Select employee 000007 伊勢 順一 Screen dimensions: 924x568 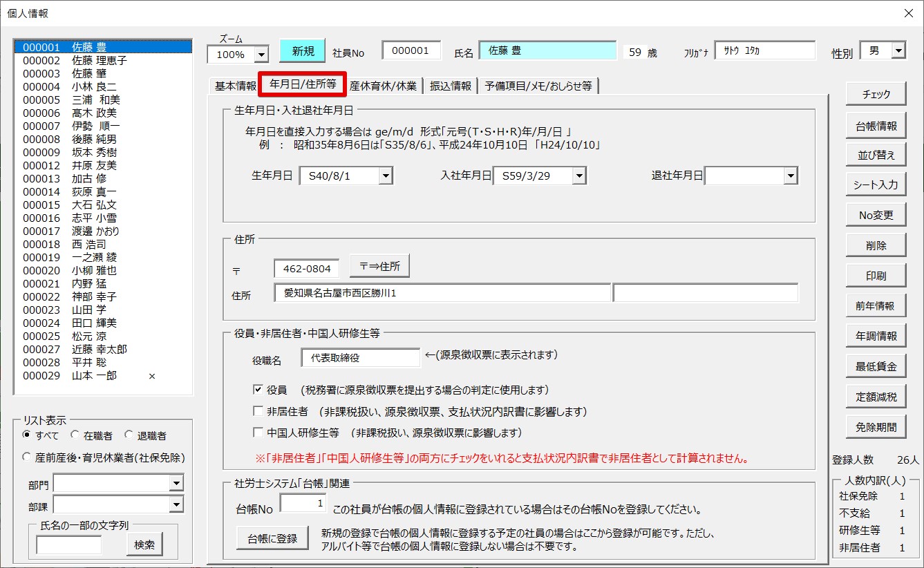103,126
